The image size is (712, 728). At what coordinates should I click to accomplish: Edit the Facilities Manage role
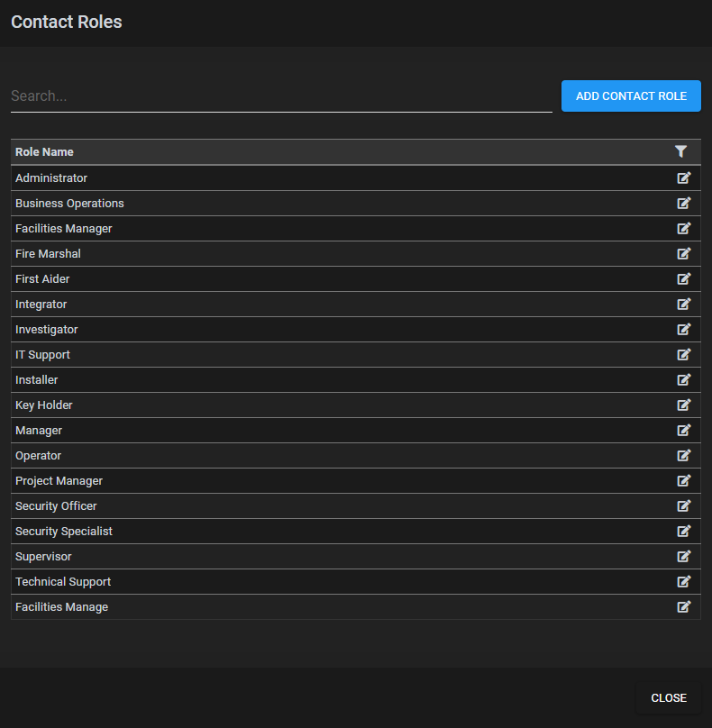[x=684, y=606]
